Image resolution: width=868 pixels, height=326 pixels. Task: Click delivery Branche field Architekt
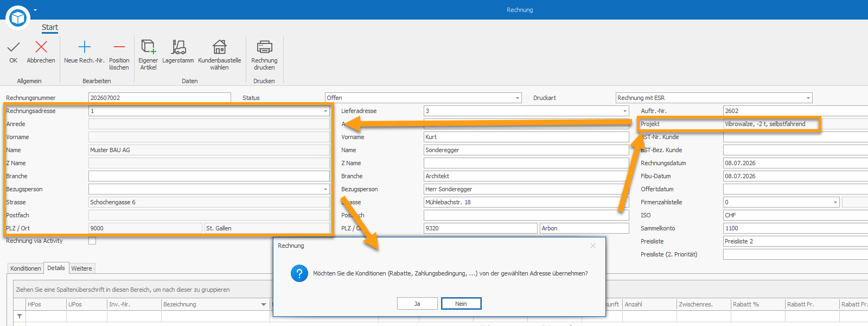coord(526,176)
